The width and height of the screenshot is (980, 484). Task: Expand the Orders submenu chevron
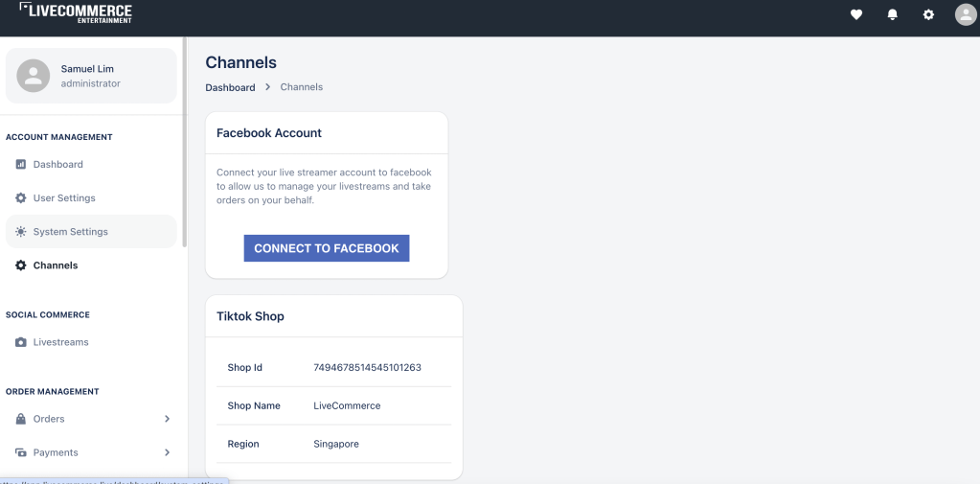point(167,419)
